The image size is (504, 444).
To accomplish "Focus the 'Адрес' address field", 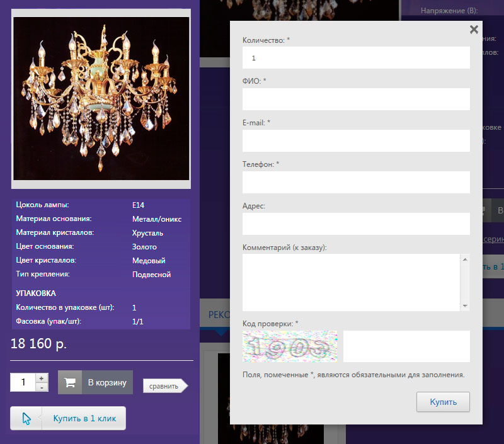I will pyautogui.click(x=356, y=224).
